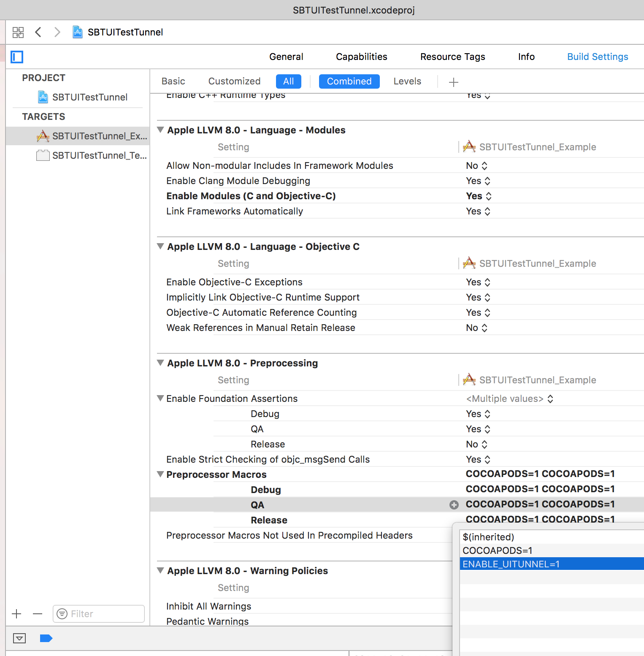Image resolution: width=644 pixels, height=656 pixels.
Task: Collapse Warning Policies section
Action: (160, 570)
